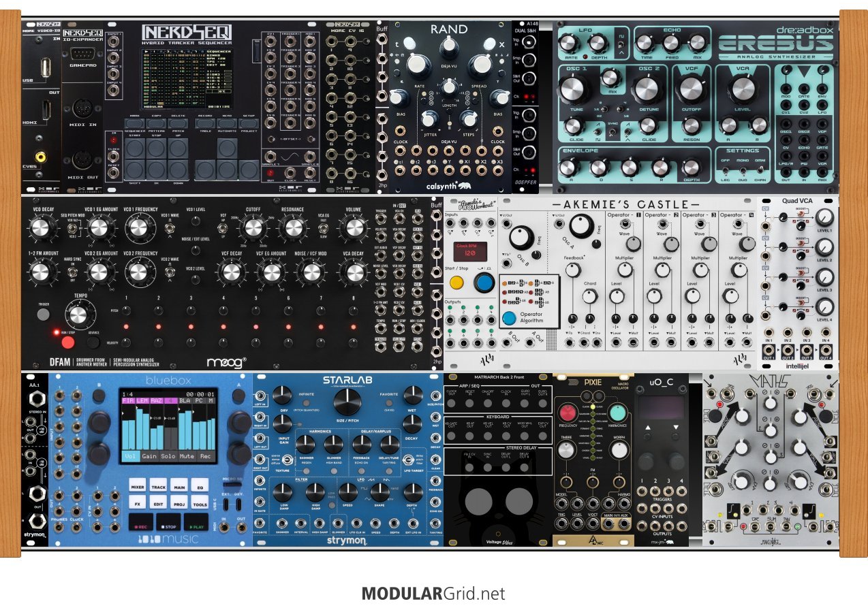This screenshot has height=608, width=868.
Task: Click the yellow Start/Stop button on Pamela's Workout
Action: tap(456, 281)
